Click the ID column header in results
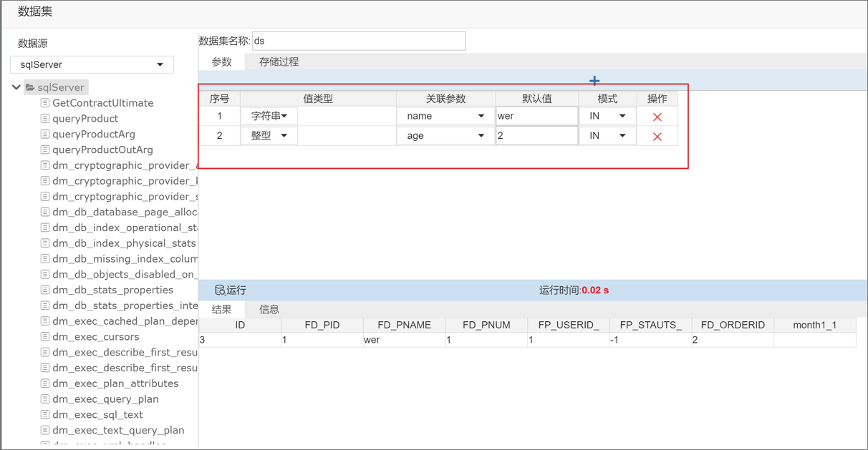Image resolution: width=868 pixels, height=450 pixels. click(240, 325)
